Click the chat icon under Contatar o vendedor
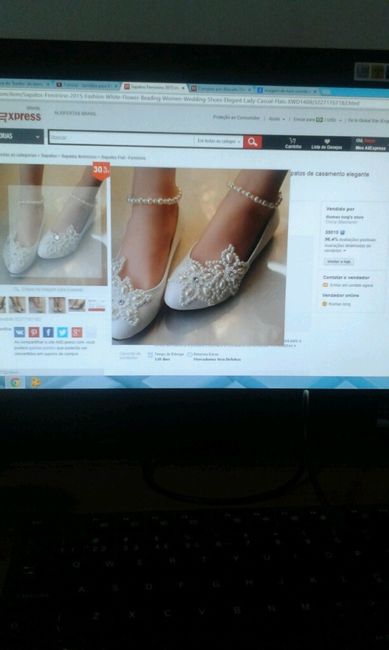The width and height of the screenshot is (389, 650). pos(326,285)
